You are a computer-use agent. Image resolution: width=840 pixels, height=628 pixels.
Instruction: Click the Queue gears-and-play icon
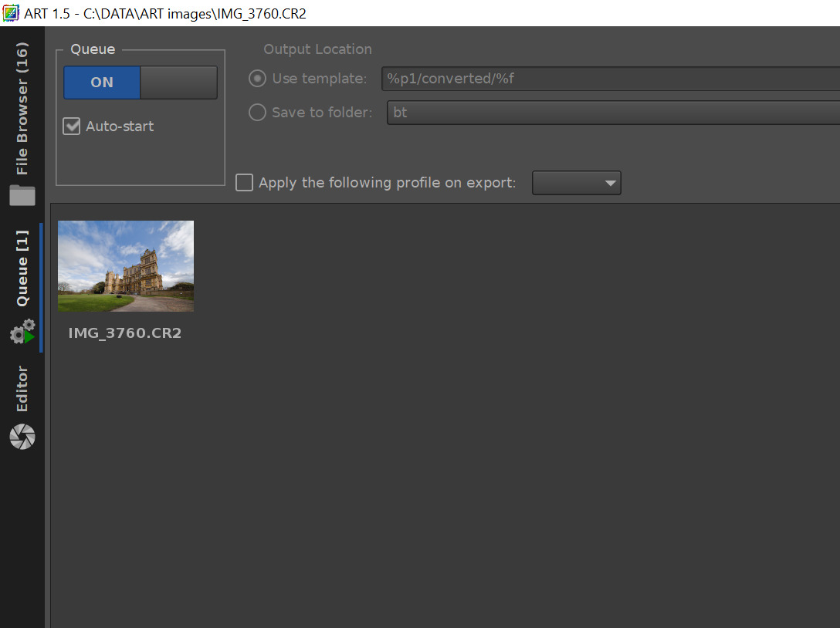click(22, 332)
